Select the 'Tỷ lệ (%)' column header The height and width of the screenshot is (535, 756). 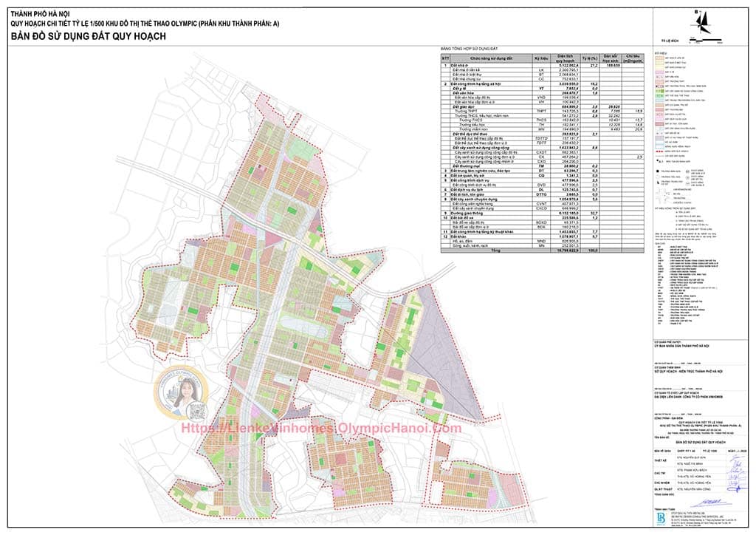588,58
